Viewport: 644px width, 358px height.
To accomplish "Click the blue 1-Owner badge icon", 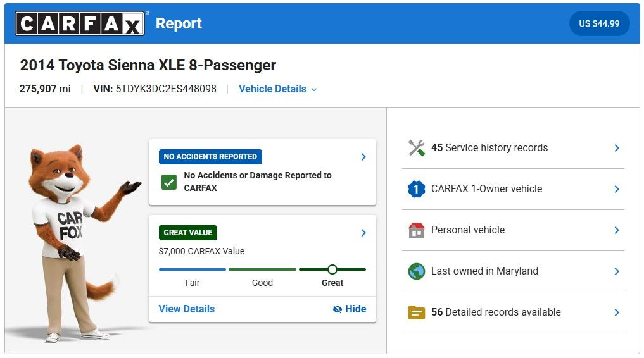I will tap(416, 189).
